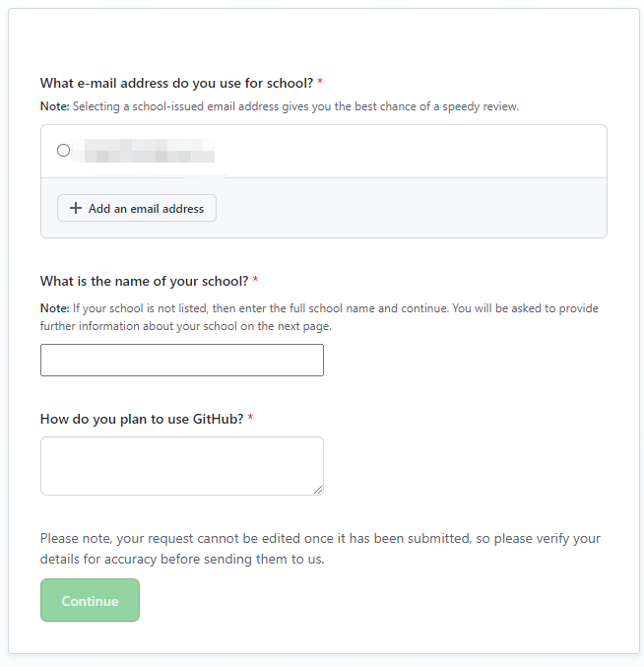Click "What e-mail address do you use" label

pyautogui.click(x=176, y=84)
